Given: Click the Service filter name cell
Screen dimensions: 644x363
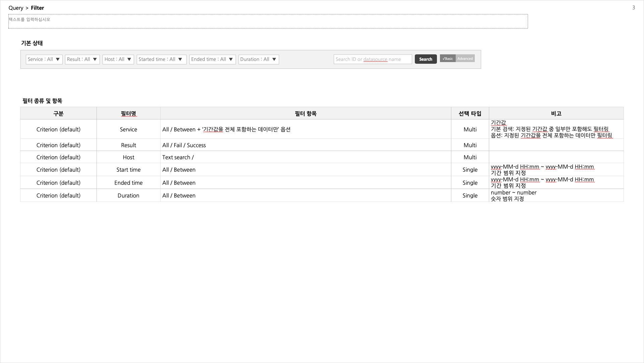Looking at the screenshot, I should [x=128, y=129].
